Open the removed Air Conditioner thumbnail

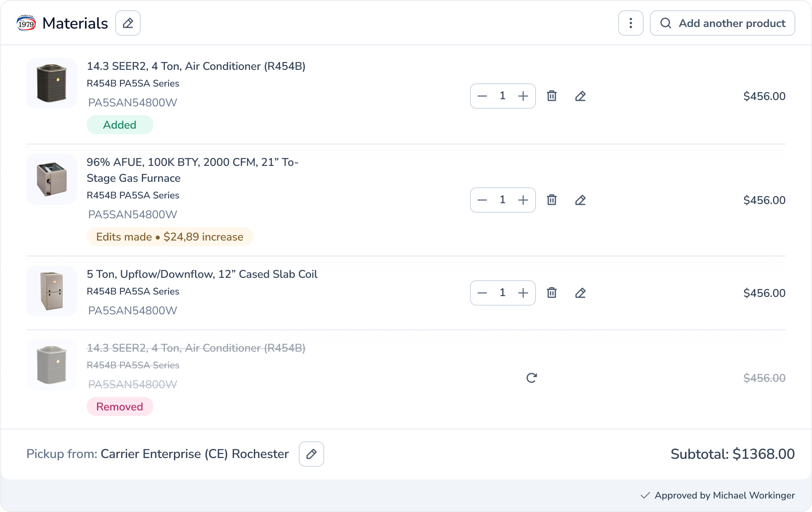(x=52, y=365)
